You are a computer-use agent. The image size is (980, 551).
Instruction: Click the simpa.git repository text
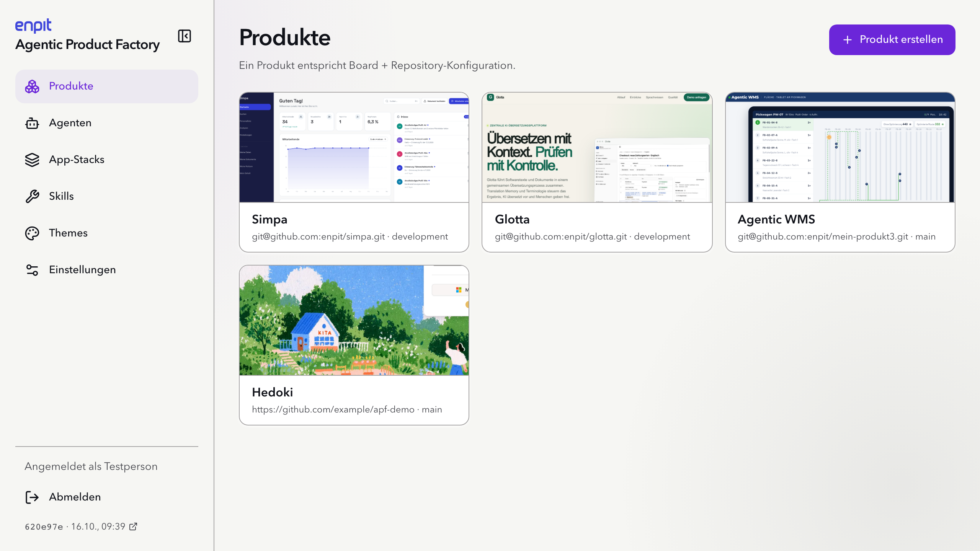350,237
